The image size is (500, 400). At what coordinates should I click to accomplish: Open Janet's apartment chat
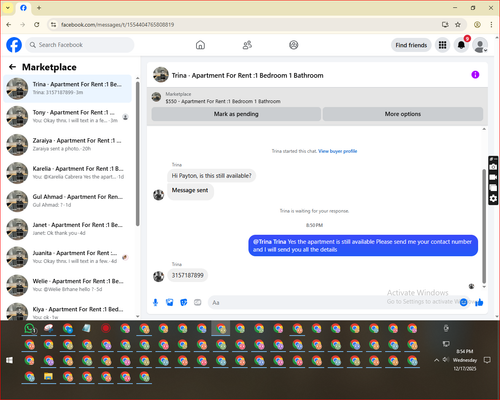click(x=68, y=229)
